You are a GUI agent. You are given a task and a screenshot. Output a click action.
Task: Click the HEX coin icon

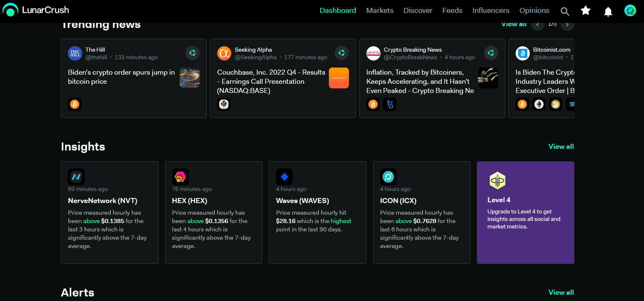pos(180,177)
